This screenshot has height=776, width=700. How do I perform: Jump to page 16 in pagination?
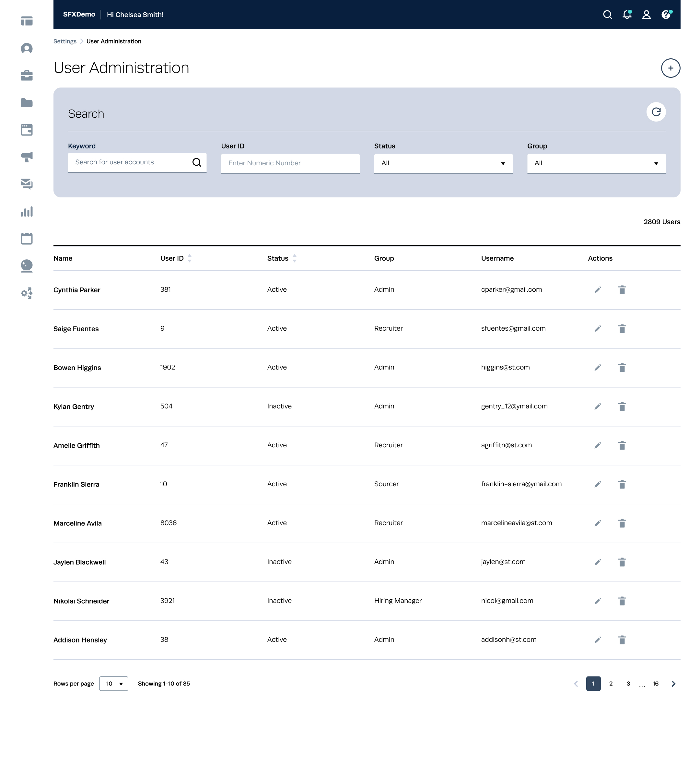click(655, 684)
